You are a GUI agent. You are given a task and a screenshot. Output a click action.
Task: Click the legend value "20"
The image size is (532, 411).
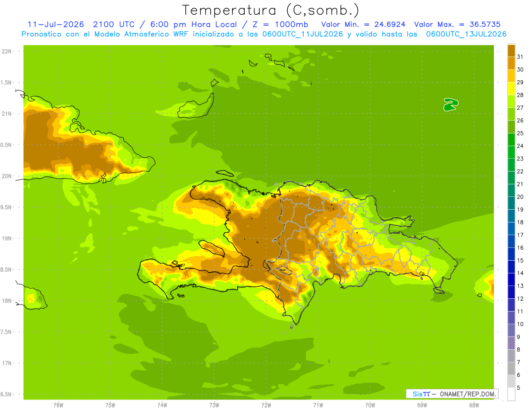click(520, 197)
